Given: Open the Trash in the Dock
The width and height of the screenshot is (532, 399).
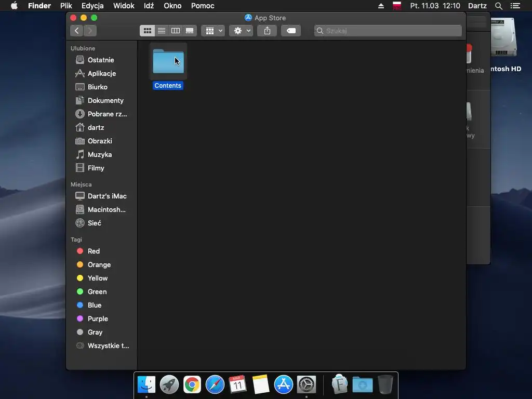Looking at the screenshot, I should (385, 384).
